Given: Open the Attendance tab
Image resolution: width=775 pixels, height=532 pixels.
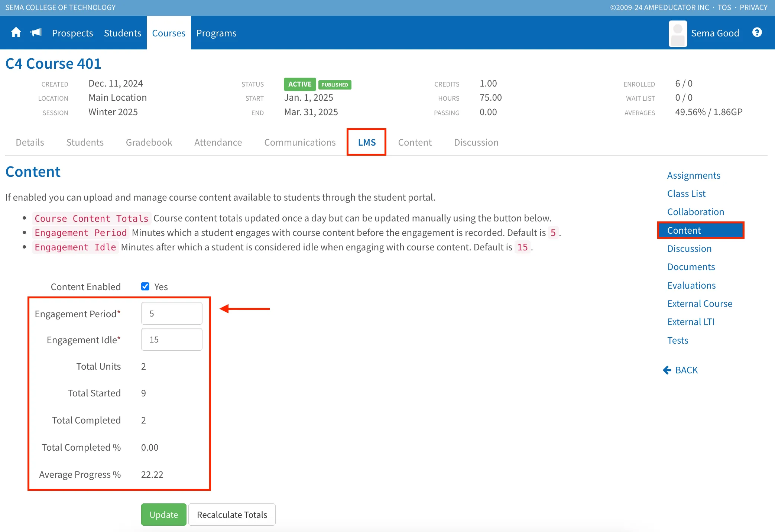Looking at the screenshot, I should (x=218, y=142).
